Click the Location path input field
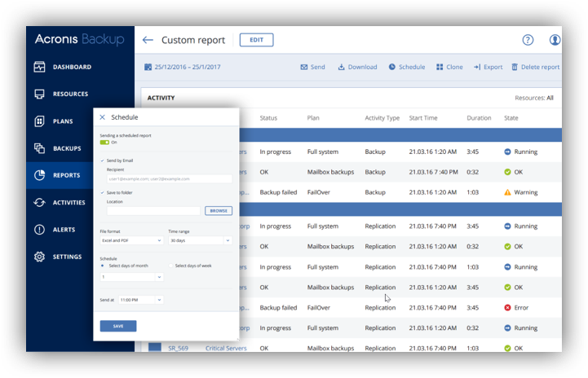588x378 pixels. coord(153,211)
